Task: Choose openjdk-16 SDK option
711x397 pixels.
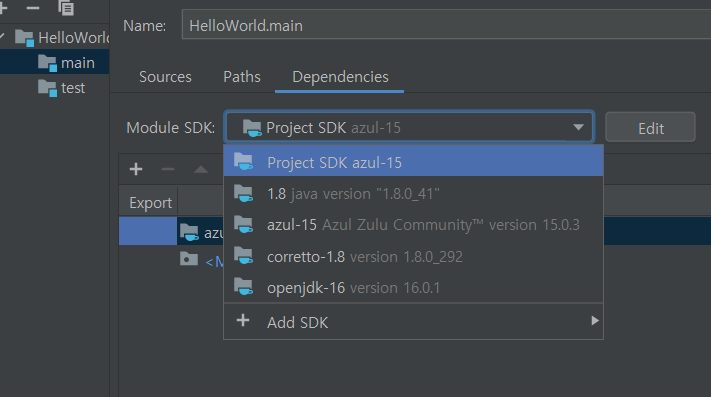Action: coord(413,288)
